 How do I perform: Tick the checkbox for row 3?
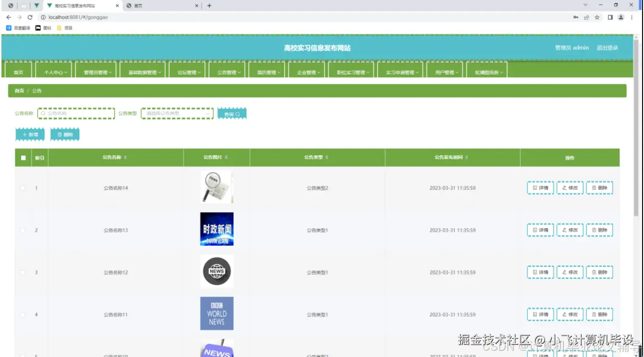pos(23,272)
